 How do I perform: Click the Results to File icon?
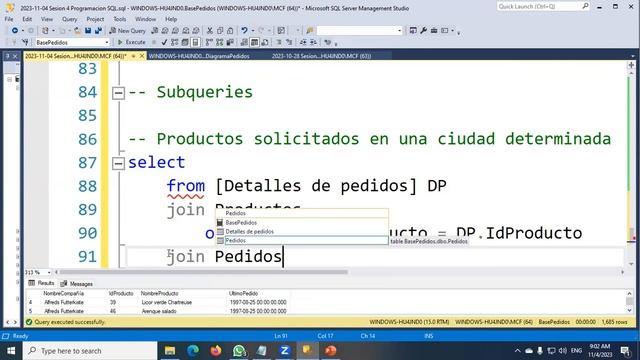pyautogui.click(x=265, y=42)
